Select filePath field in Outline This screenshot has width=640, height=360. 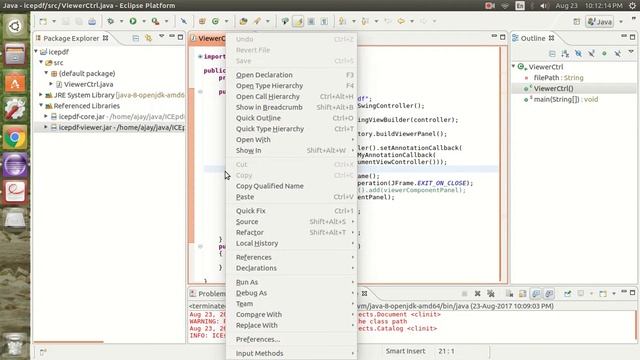(x=558, y=78)
